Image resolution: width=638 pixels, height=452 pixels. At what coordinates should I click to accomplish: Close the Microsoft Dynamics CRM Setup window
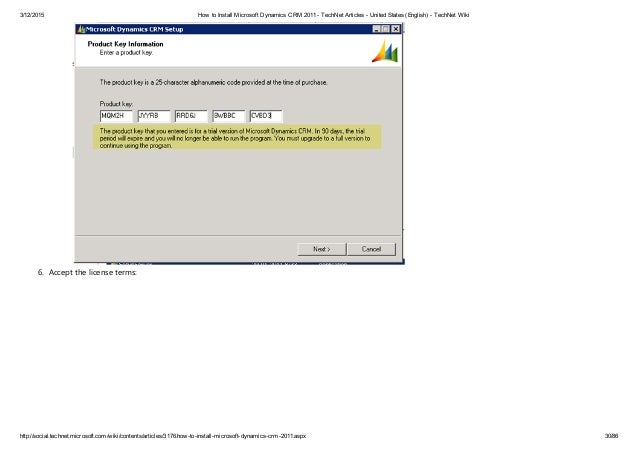point(395,29)
